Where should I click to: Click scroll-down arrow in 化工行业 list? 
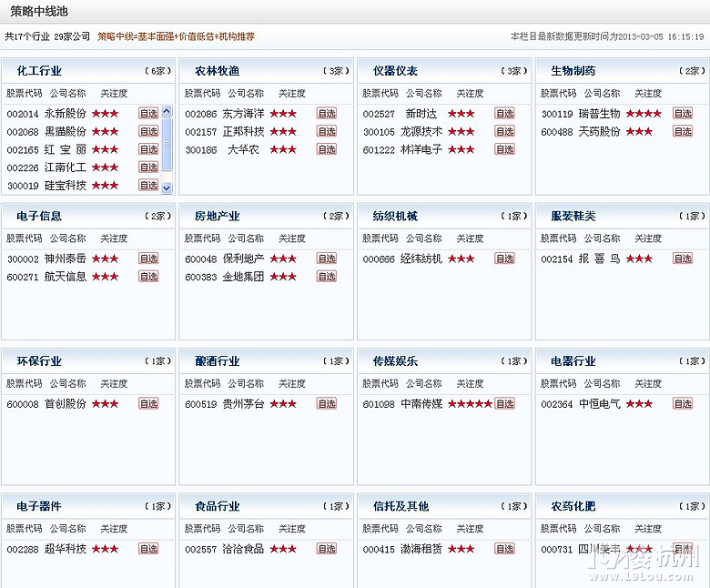pos(167,188)
